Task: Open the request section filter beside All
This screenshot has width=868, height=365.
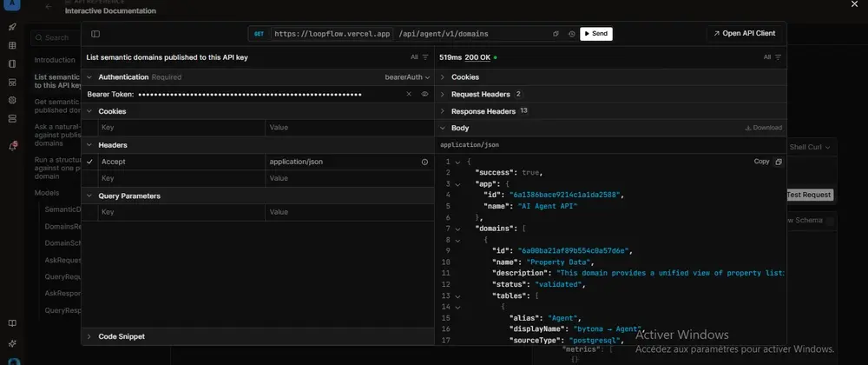Action: coord(425,57)
